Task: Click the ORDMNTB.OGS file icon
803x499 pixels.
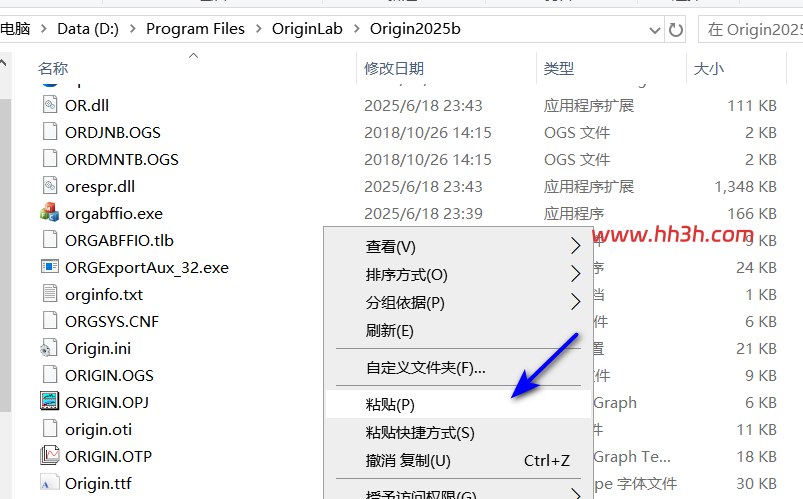Action: click(50, 159)
